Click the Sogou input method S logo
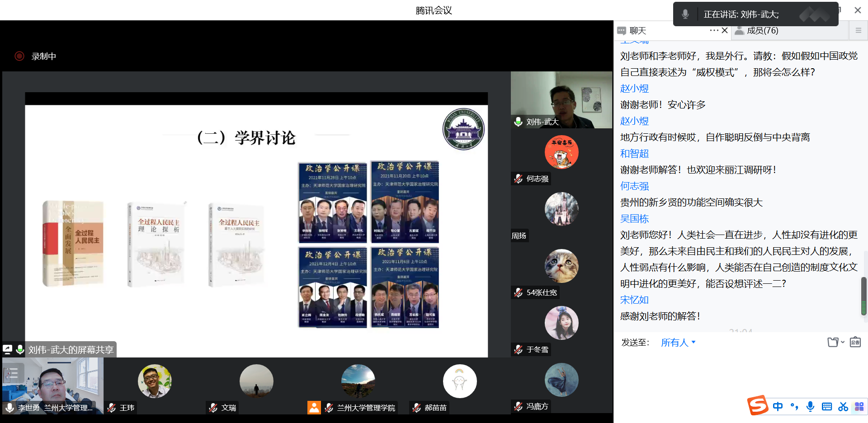Image resolution: width=868 pixels, height=423 pixels. pyautogui.click(x=758, y=405)
